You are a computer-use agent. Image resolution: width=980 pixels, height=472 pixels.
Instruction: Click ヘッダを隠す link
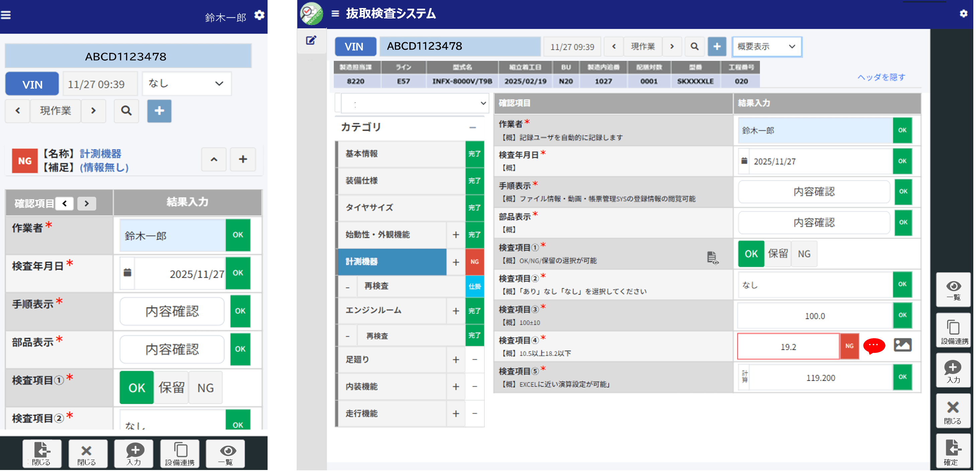[x=881, y=77]
